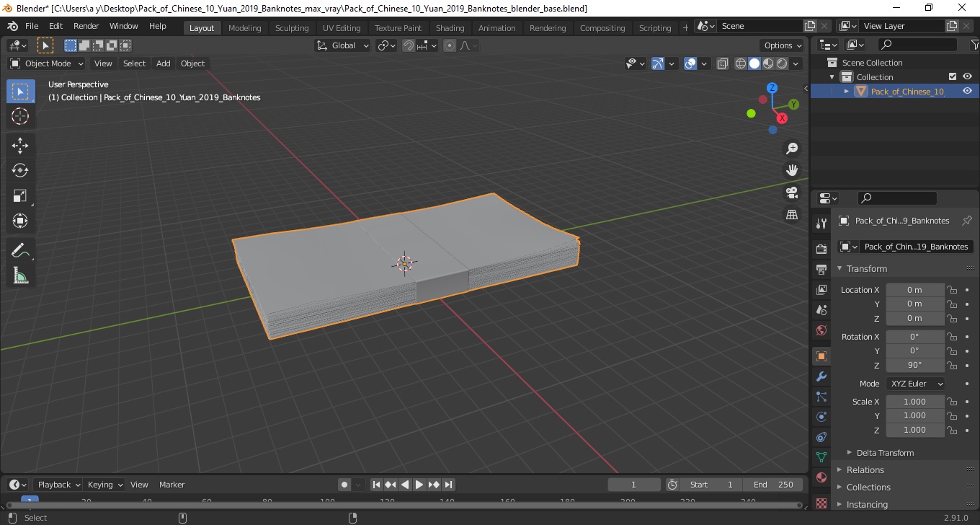Pin the properties editor context

pos(967,221)
